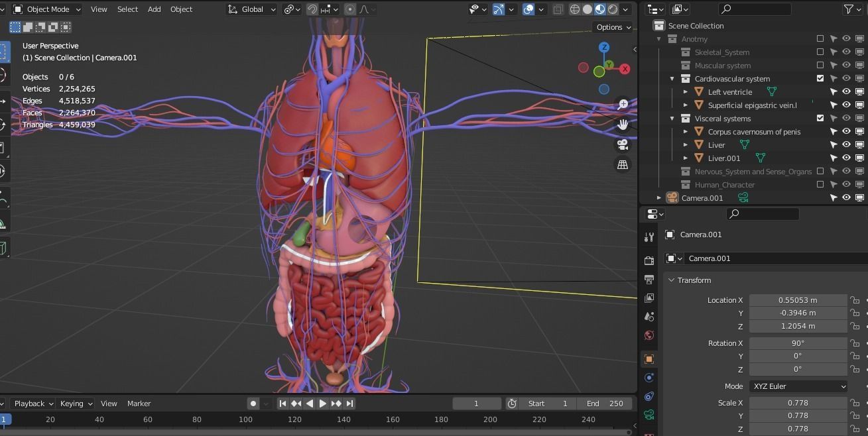Open the Scene properties tab
This screenshot has width=868, height=436.
(x=649, y=316)
